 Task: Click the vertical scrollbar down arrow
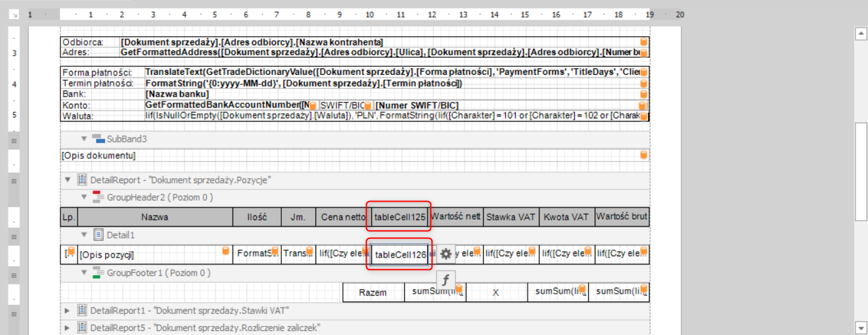click(x=859, y=326)
